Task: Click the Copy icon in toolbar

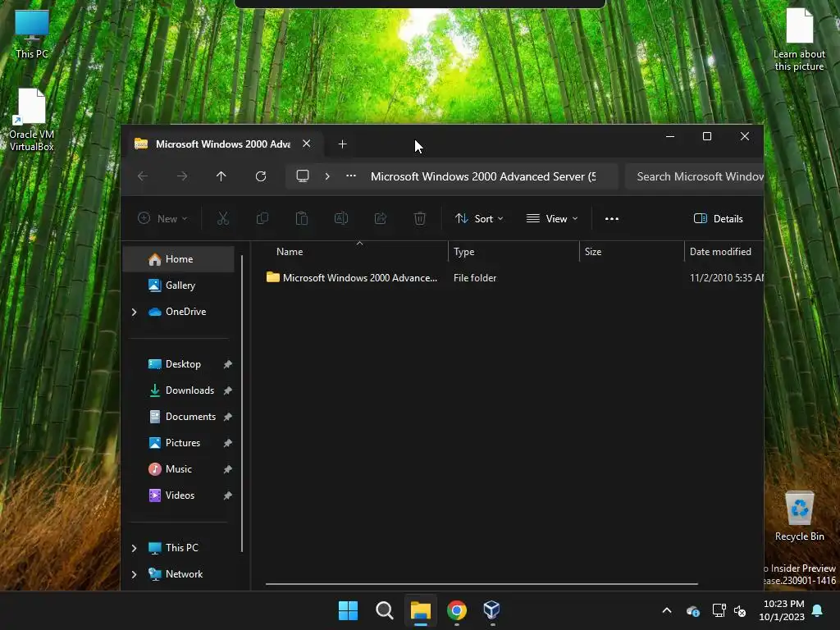Action: (262, 218)
